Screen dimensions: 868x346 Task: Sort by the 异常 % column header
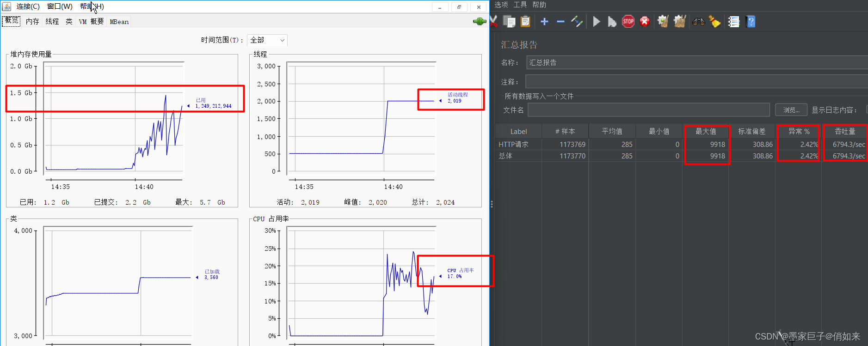pos(799,132)
